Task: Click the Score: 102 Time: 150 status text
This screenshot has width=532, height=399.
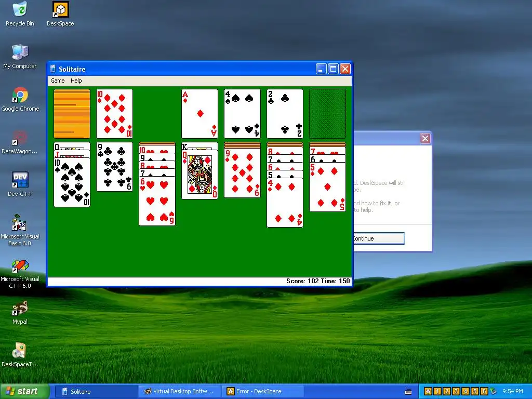Action: click(x=318, y=281)
